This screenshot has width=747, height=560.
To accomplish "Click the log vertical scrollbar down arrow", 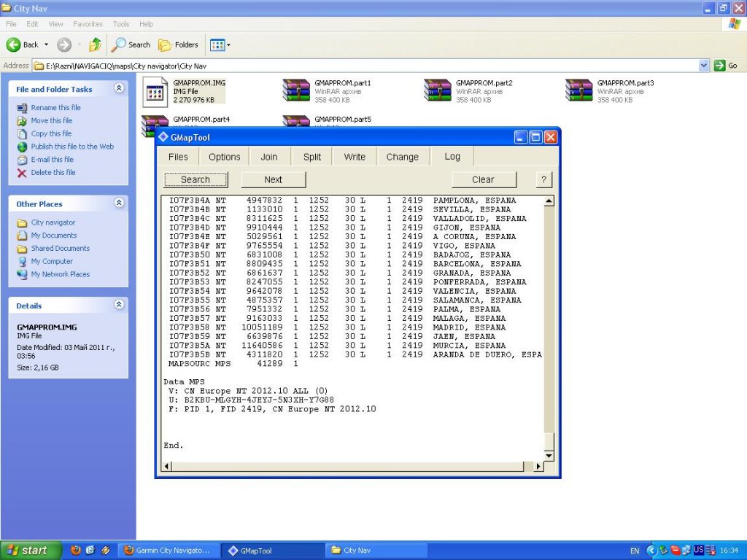I will 549,454.
